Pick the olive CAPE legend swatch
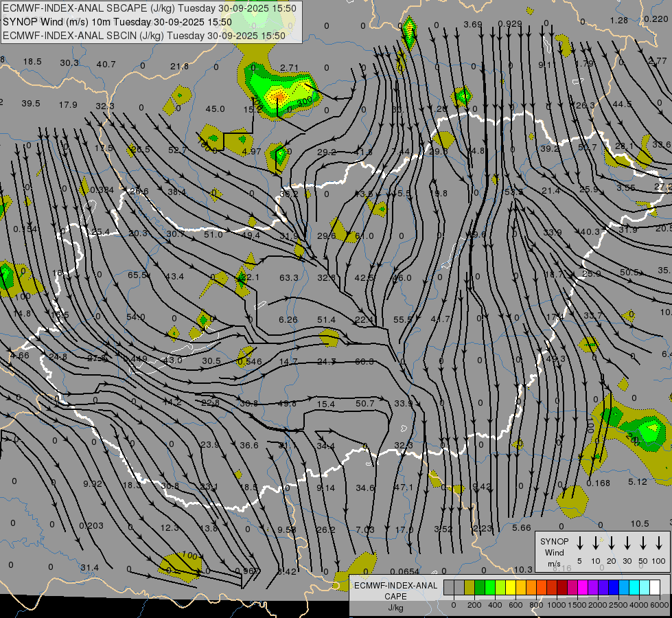Screen dimensions: 672x618 (x=470, y=587)
